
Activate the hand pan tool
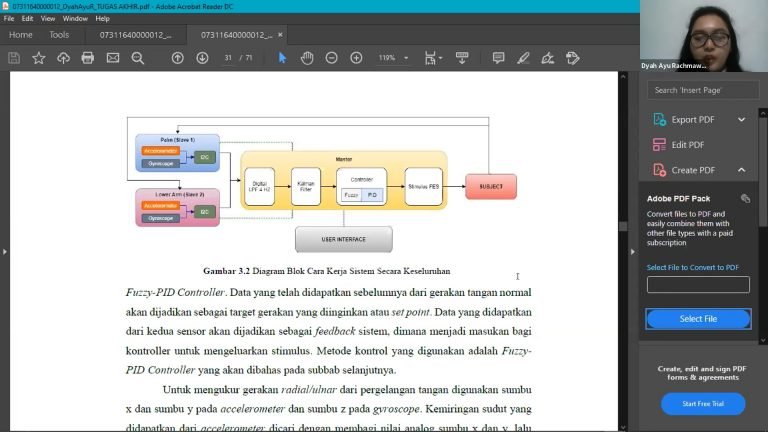[307, 58]
